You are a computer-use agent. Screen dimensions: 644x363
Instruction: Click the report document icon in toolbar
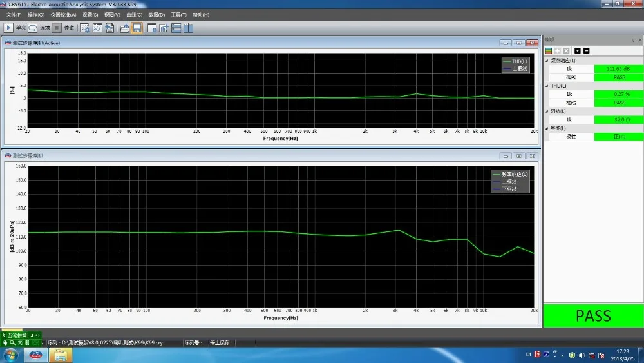point(109,28)
